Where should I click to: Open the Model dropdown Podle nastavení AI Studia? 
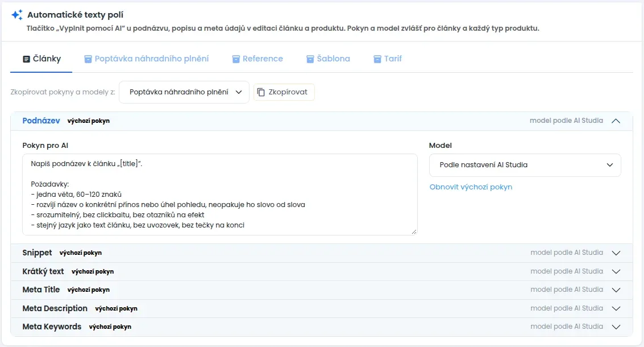pyautogui.click(x=525, y=165)
